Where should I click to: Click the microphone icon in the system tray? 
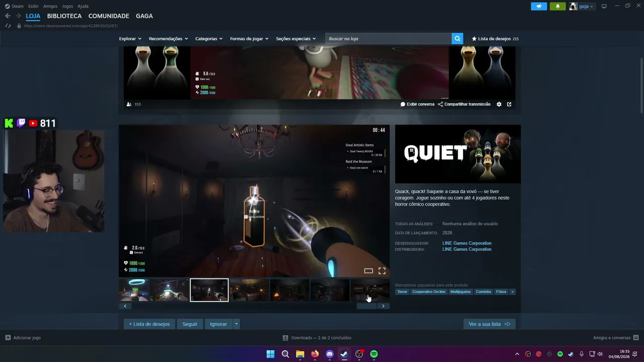[x=582, y=354]
